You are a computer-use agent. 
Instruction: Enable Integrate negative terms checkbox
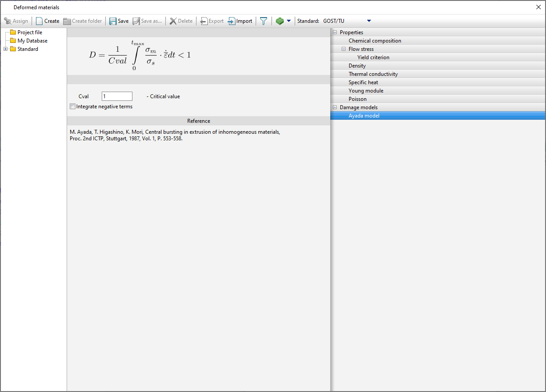click(73, 107)
